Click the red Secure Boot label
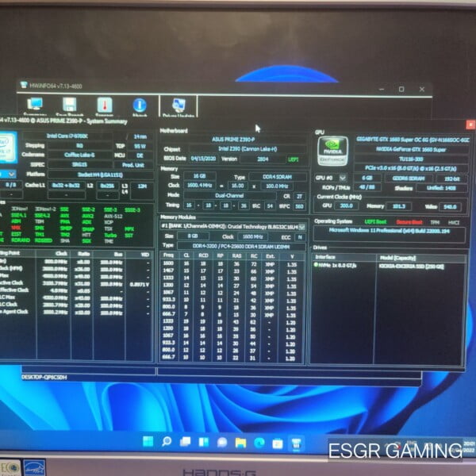 (409, 222)
